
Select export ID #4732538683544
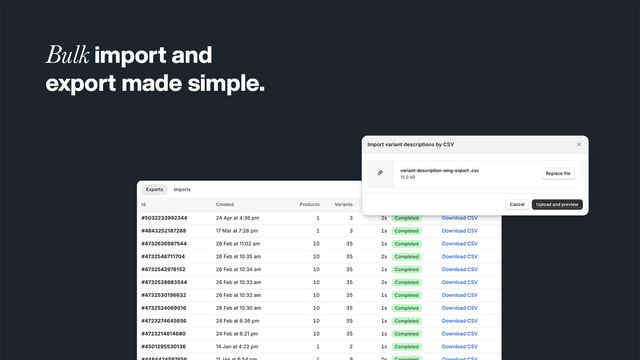click(x=164, y=282)
